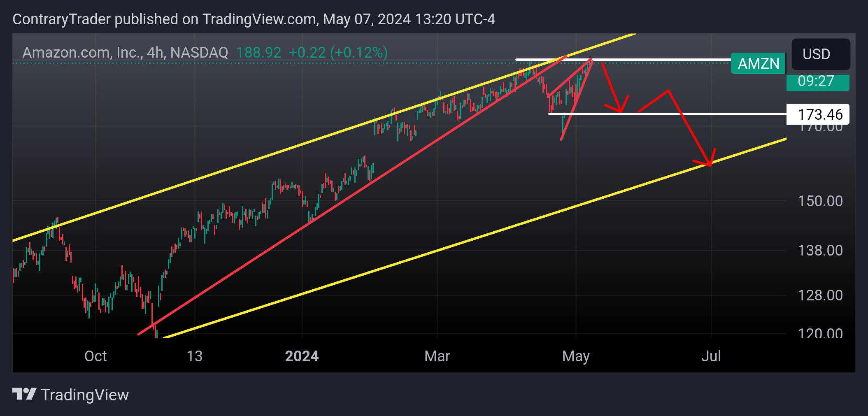Select the 173.46 price level label
Image resolution: width=868 pixels, height=416 pixels.
pyautogui.click(x=818, y=114)
